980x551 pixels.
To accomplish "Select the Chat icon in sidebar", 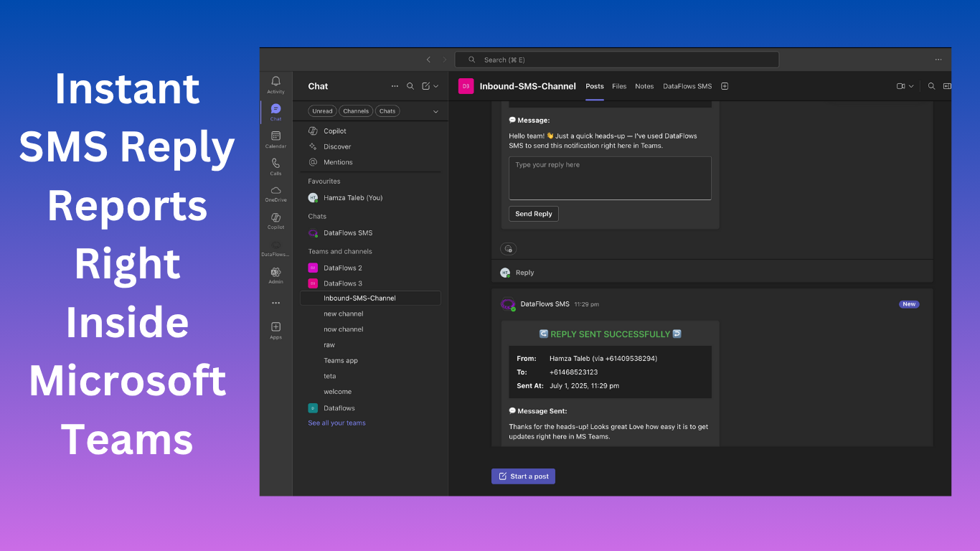I will click(275, 111).
